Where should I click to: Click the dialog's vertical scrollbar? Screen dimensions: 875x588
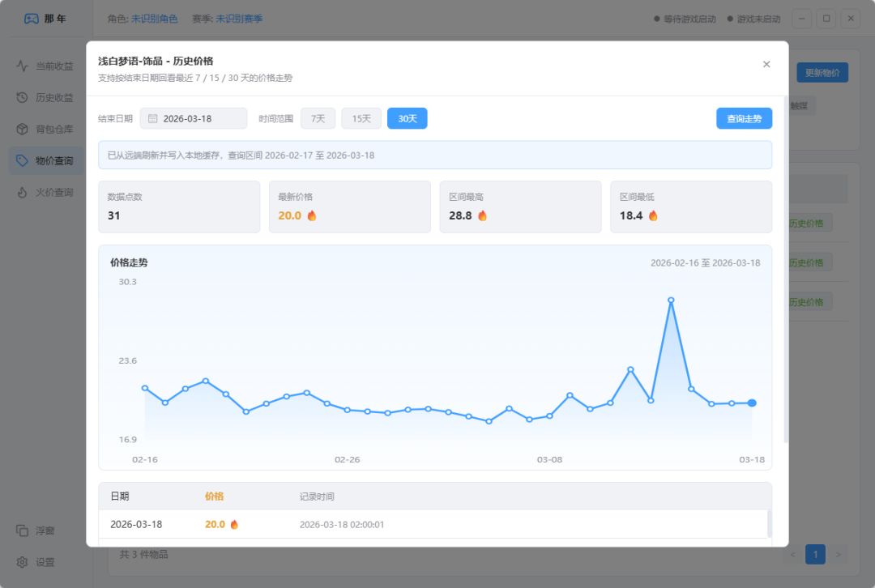(x=785, y=267)
